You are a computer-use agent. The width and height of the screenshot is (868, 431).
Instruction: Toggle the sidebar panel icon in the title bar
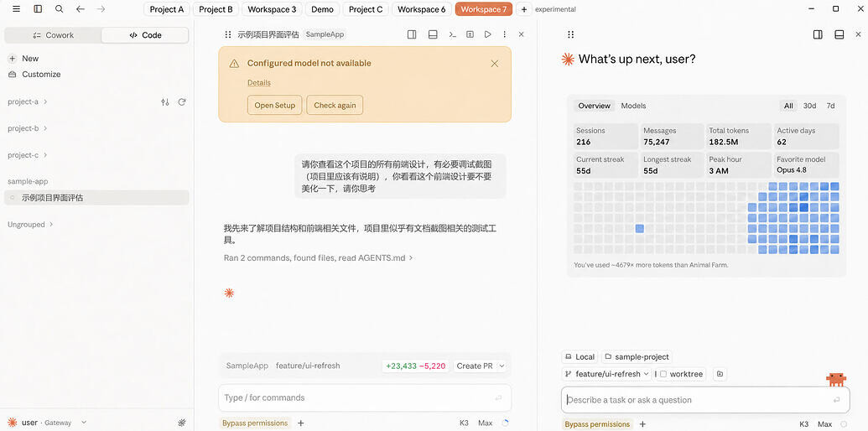click(38, 9)
